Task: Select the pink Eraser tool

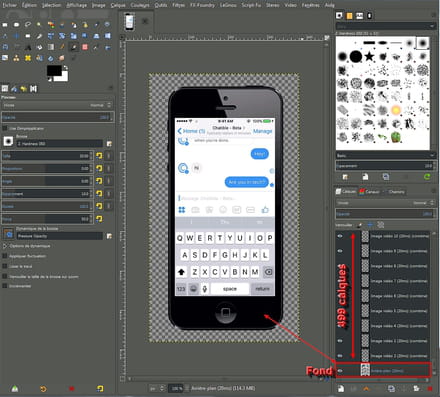Action: pos(85,47)
